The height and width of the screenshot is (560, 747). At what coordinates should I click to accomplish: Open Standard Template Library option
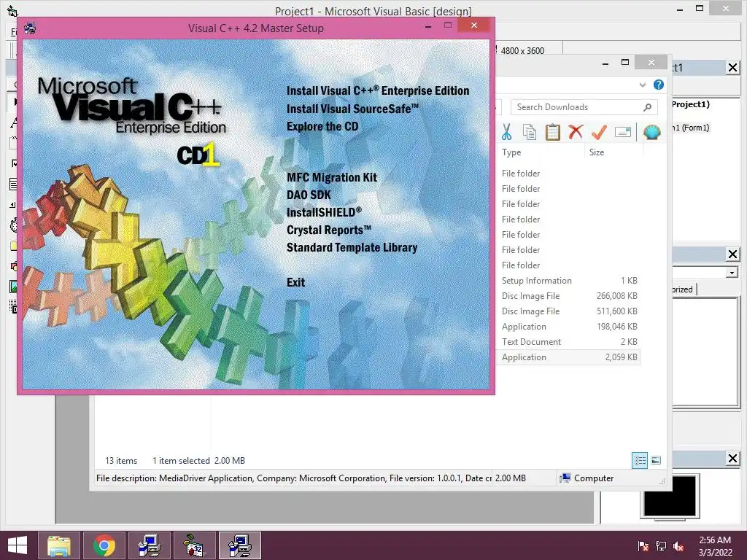pyautogui.click(x=352, y=247)
